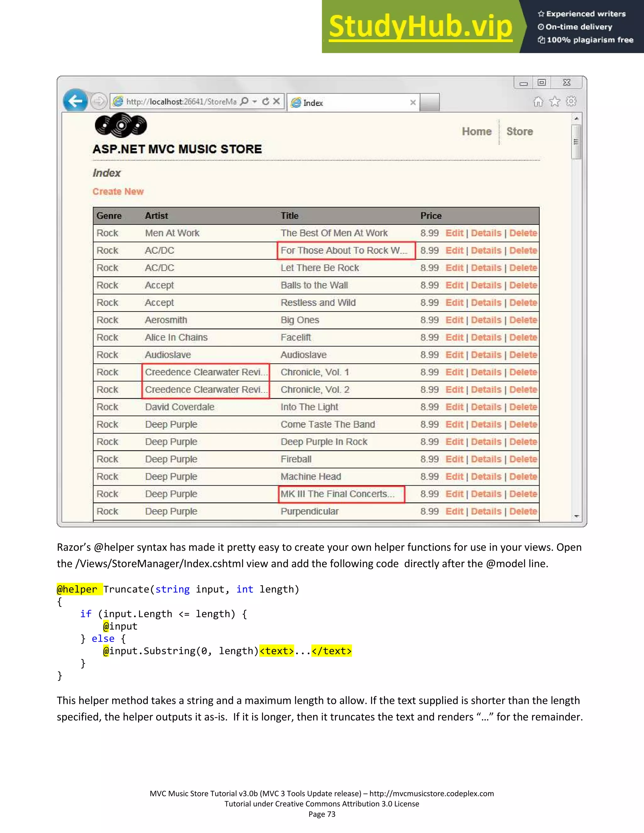
Task: Click the Title column header
Action: [x=290, y=216]
